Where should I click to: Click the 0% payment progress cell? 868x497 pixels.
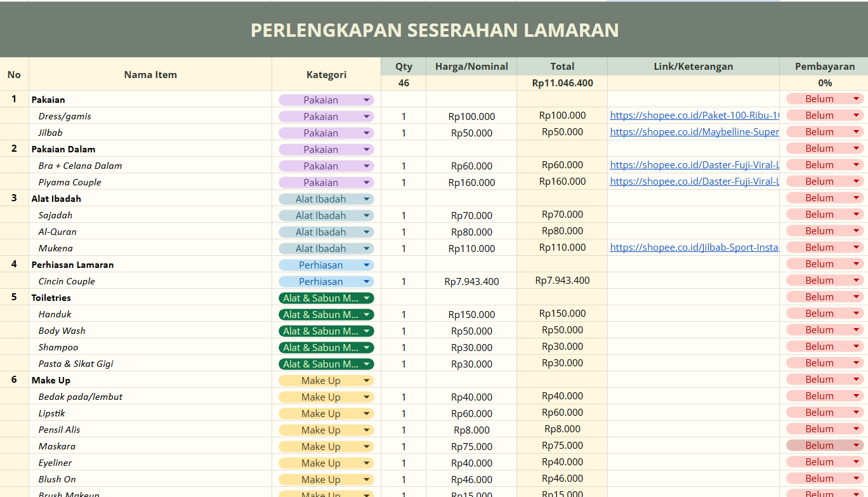tap(824, 83)
